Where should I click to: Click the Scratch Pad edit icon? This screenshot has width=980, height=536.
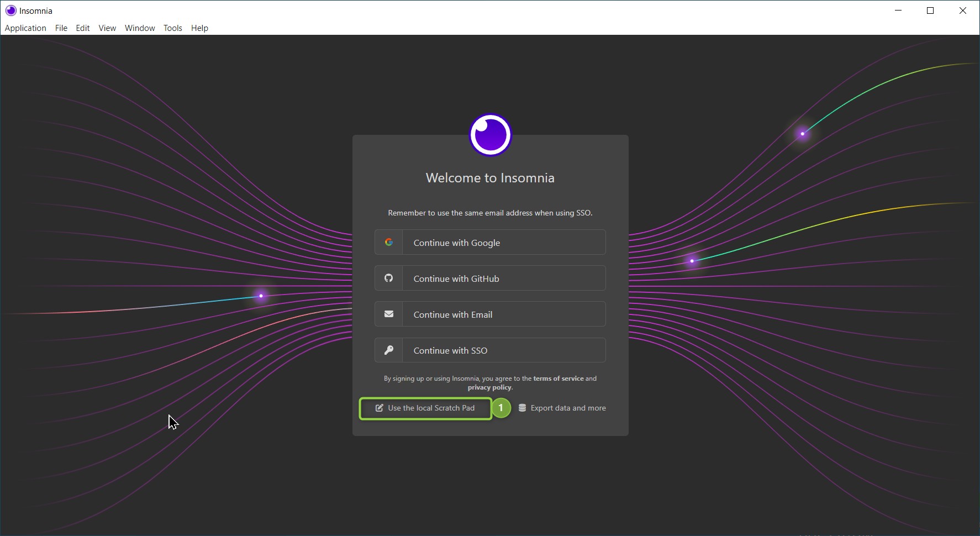tap(380, 408)
